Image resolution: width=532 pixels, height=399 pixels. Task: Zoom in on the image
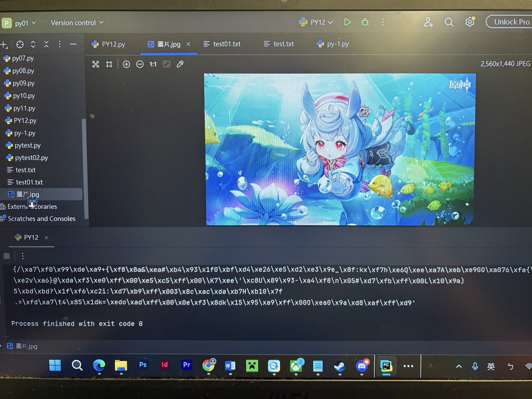[126, 64]
